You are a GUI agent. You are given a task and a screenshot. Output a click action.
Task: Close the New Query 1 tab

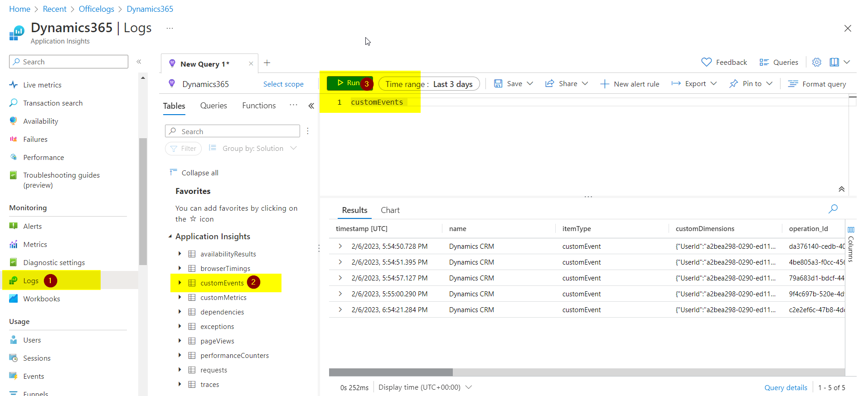click(251, 64)
